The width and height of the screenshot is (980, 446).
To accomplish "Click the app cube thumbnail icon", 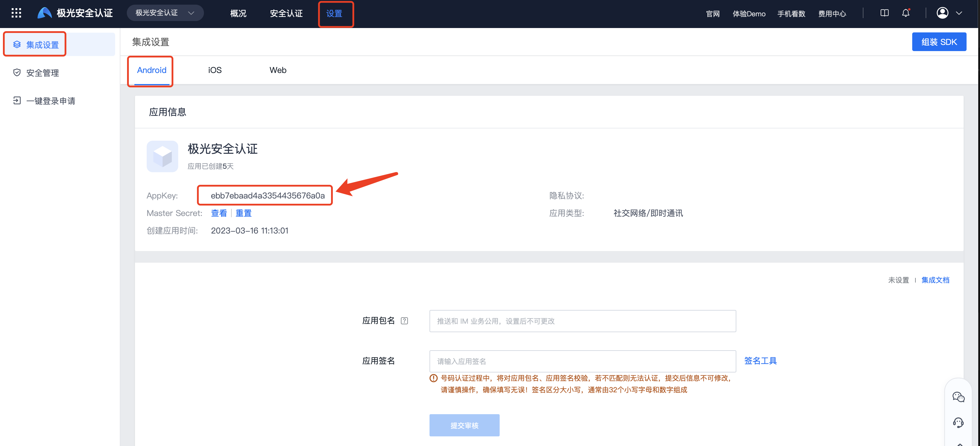I will coord(162,156).
